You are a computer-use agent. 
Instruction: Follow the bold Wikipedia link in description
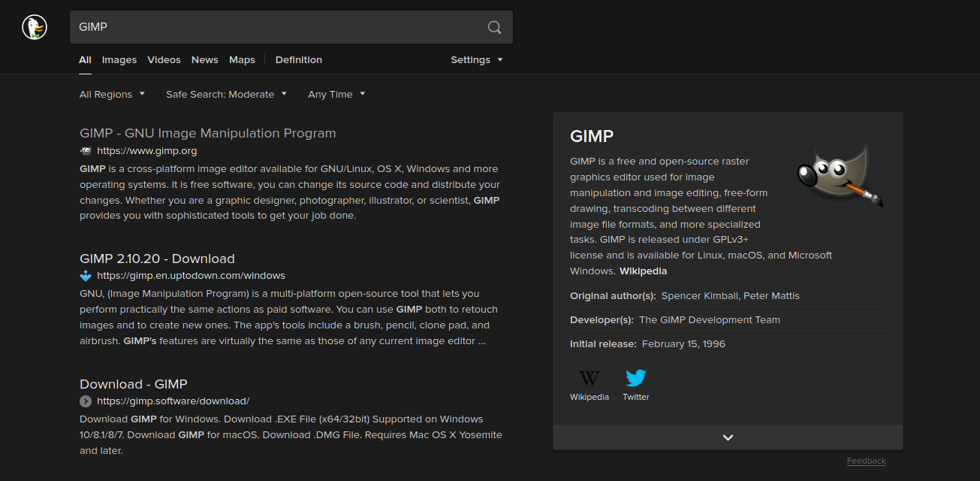[643, 271]
